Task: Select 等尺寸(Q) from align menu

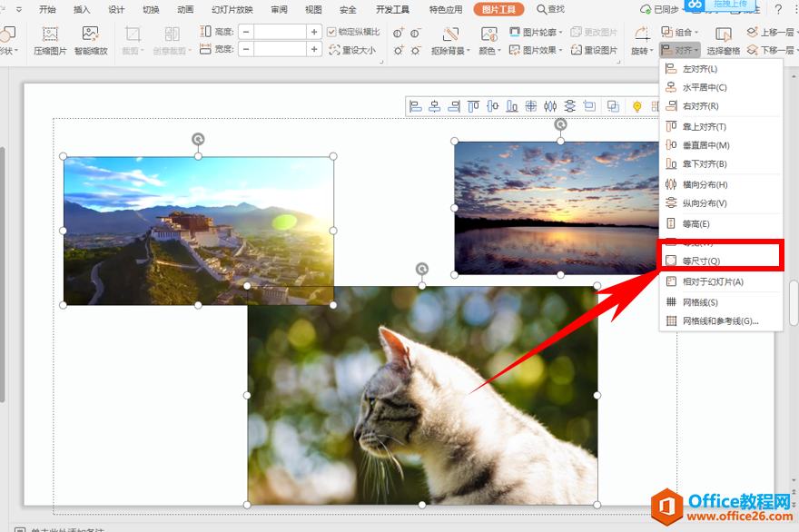Action: tap(701, 261)
